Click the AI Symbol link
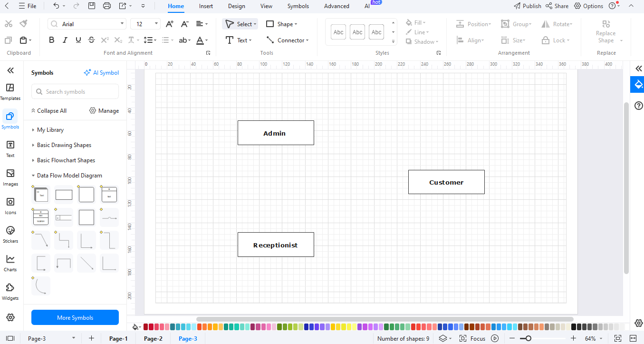 coord(101,73)
